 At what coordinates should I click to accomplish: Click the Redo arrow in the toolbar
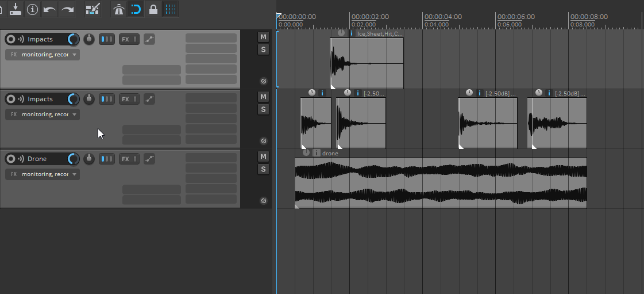pyautogui.click(x=67, y=9)
